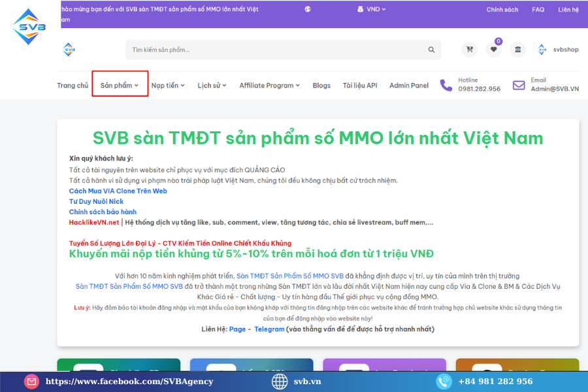Open FAQ in top bar
588x392 pixels.
pyautogui.click(x=538, y=9)
